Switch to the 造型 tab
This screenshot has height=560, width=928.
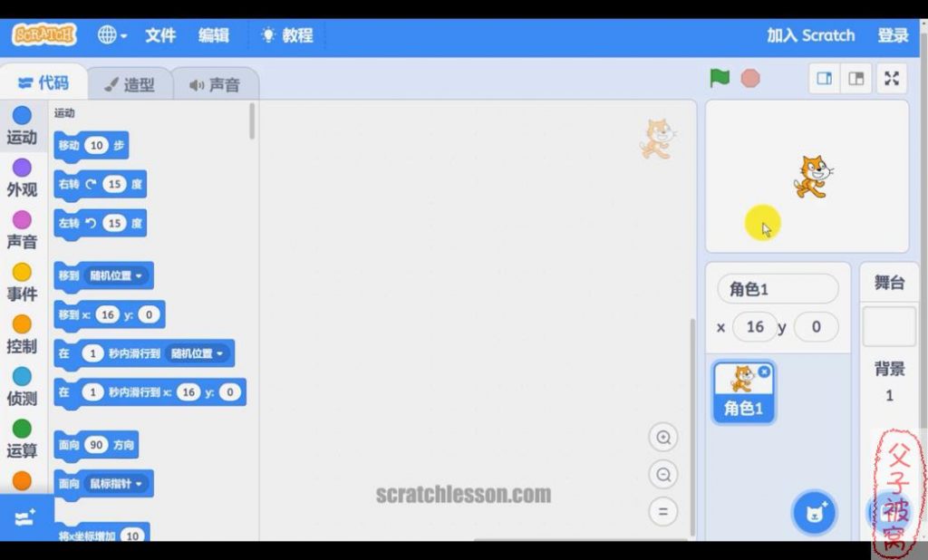[x=129, y=84]
